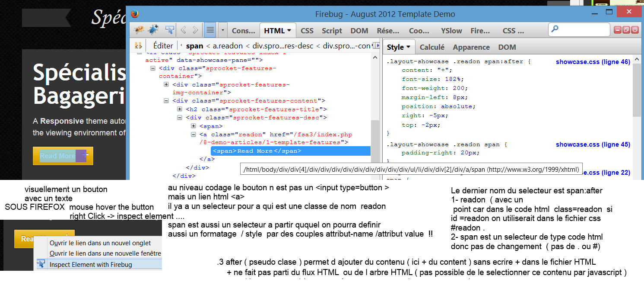Open the small dropdown beside the command line icon

(x=222, y=30)
